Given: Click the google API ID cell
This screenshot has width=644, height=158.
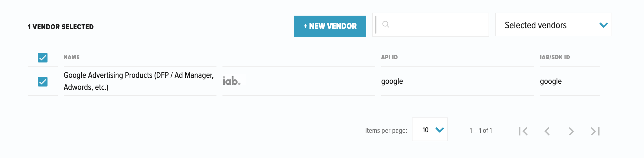Looking at the screenshot, I should [x=392, y=81].
